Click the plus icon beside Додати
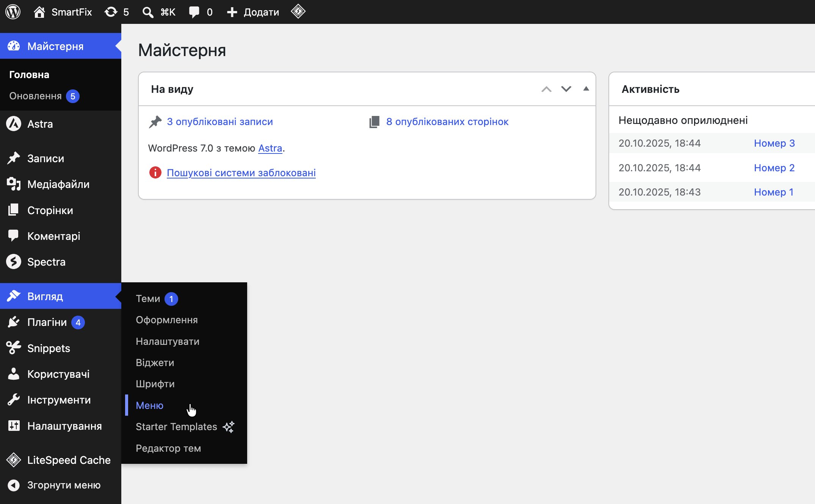The height and width of the screenshot is (504, 815). coord(232,12)
